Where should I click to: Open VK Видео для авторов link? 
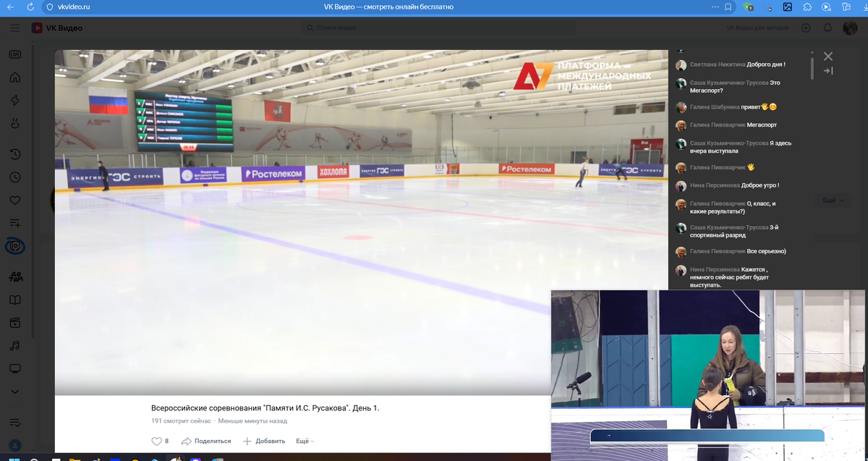pos(758,28)
